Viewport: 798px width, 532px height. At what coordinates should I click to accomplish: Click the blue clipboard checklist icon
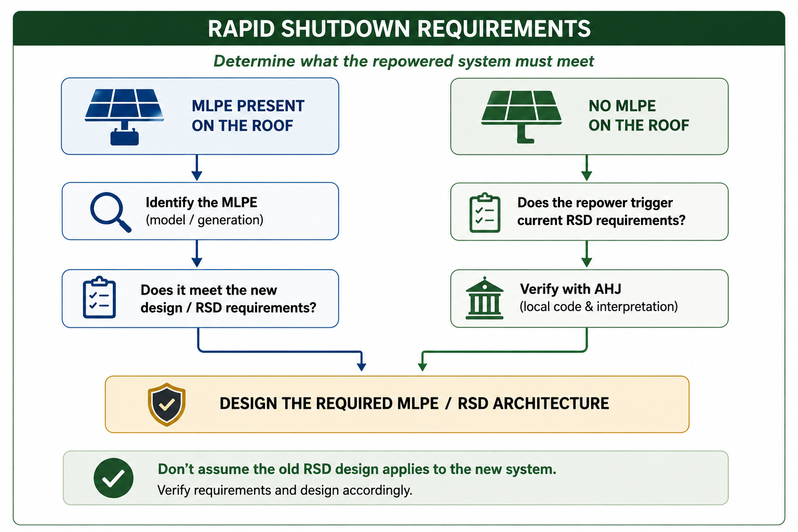[99, 297]
